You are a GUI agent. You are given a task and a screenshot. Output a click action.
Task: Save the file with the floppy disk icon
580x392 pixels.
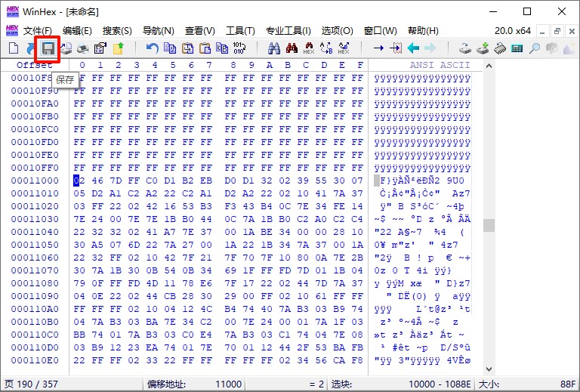[x=48, y=48]
